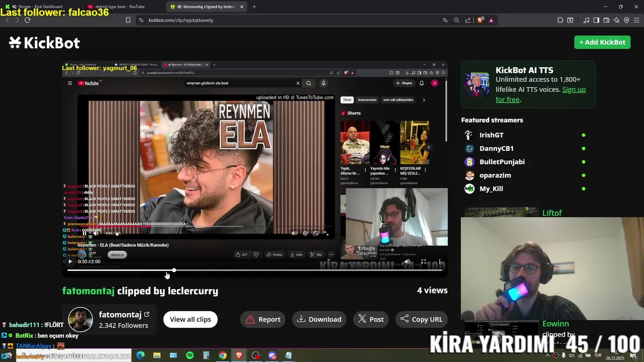Open a new browser tab
This screenshot has width=644, height=362.
(x=254, y=7)
